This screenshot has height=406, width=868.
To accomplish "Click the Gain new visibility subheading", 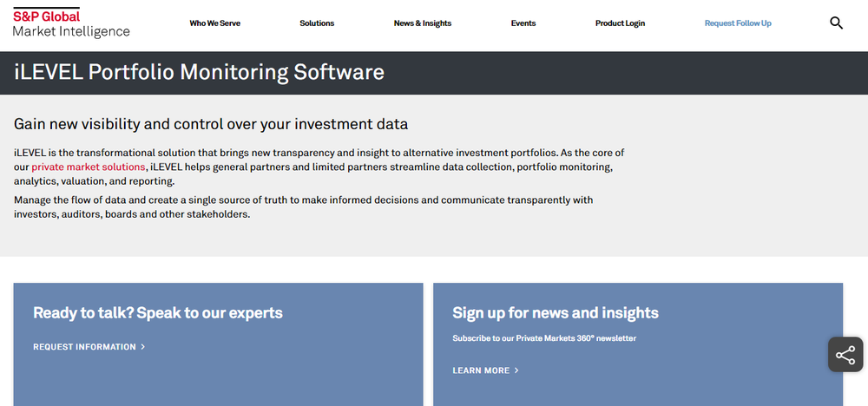I will tap(211, 124).
